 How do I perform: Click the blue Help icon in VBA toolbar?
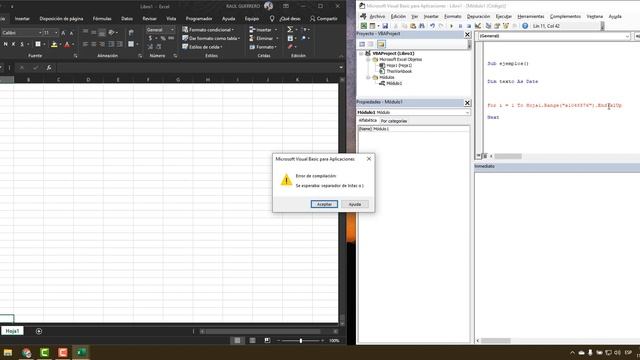tap(525, 26)
